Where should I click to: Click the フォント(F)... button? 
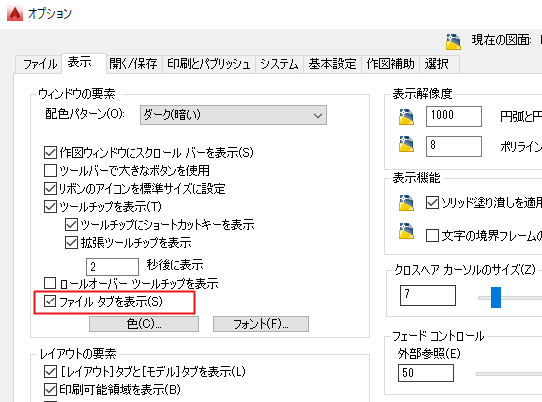click(x=261, y=324)
